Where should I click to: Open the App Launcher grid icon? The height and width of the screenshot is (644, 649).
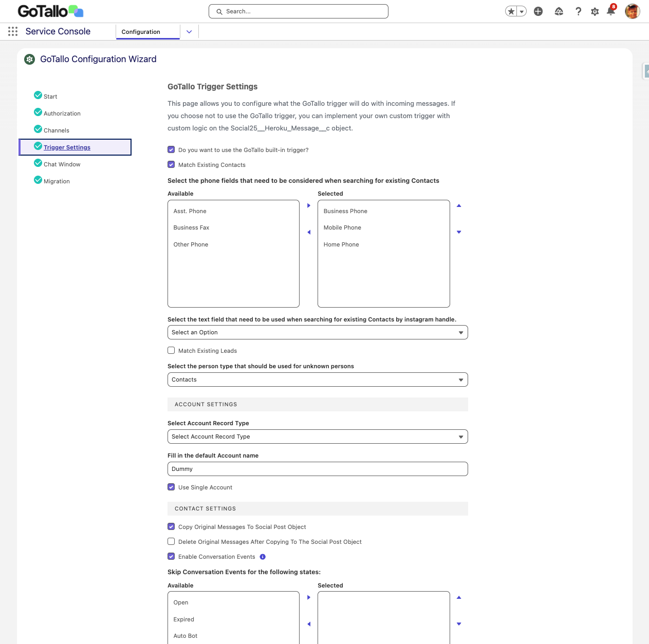tap(13, 31)
